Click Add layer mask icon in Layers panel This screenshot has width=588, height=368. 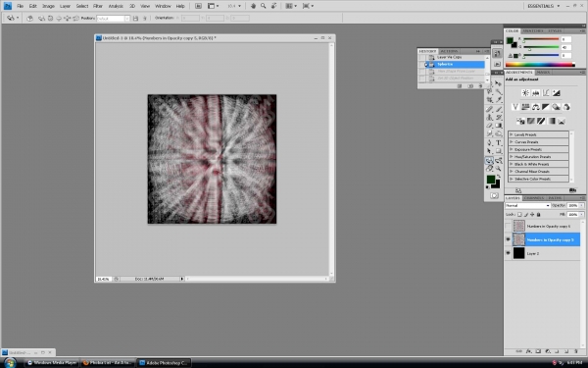pyautogui.click(x=538, y=351)
